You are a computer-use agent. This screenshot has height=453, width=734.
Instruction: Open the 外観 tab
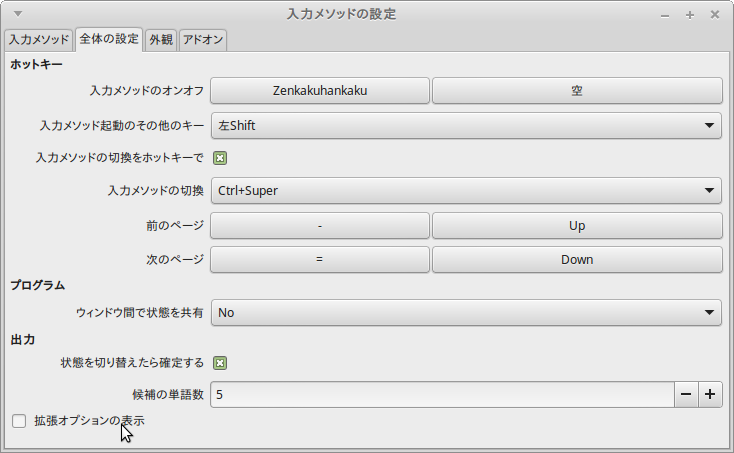[160, 40]
